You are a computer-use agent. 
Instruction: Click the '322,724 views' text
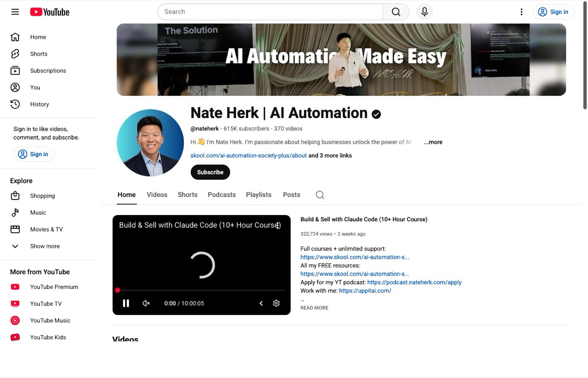pyautogui.click(x=316, y=234)
